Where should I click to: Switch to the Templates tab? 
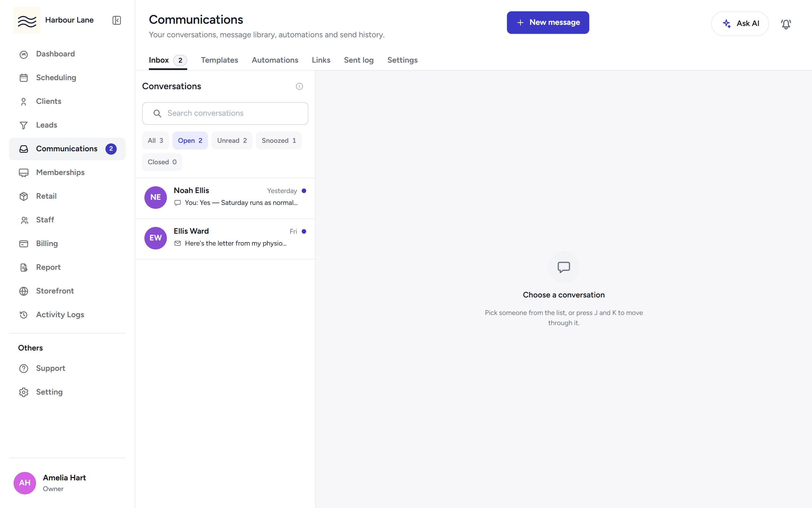(219, 60)
